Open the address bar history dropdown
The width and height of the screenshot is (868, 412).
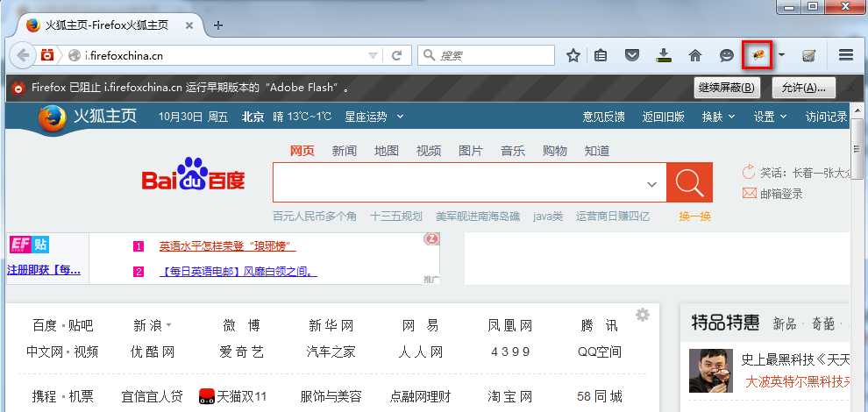click(x=374, y=55)
